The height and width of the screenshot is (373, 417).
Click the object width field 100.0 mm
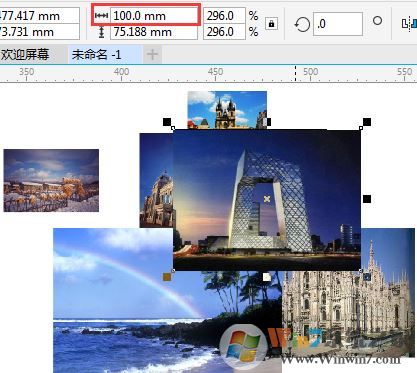(x=154, y=16)
